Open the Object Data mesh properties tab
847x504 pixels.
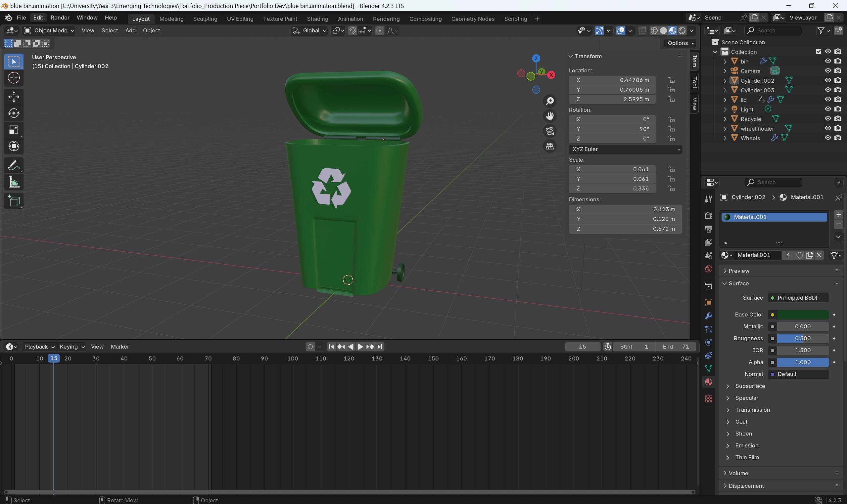tap(709, 369)
